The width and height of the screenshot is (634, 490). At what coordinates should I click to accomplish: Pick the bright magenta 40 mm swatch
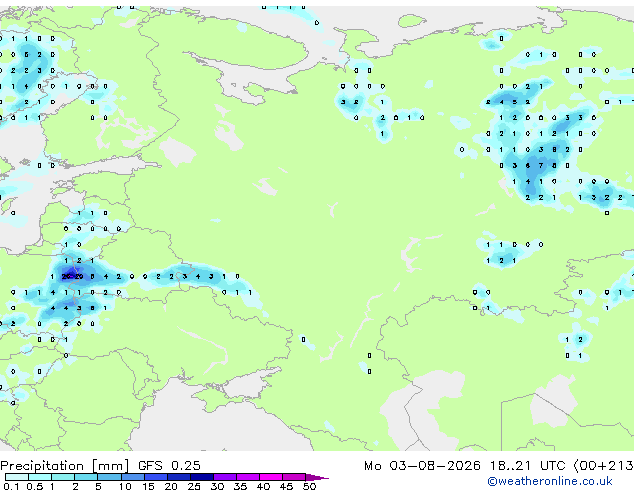[x=271, y=477]
